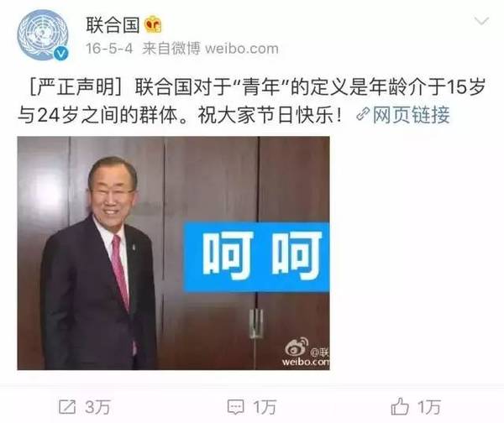The width and height of the screenshot is (504, 423).
Task: Open the 联合国 account name
Action: pyautogui.click(x=113, y=25)
